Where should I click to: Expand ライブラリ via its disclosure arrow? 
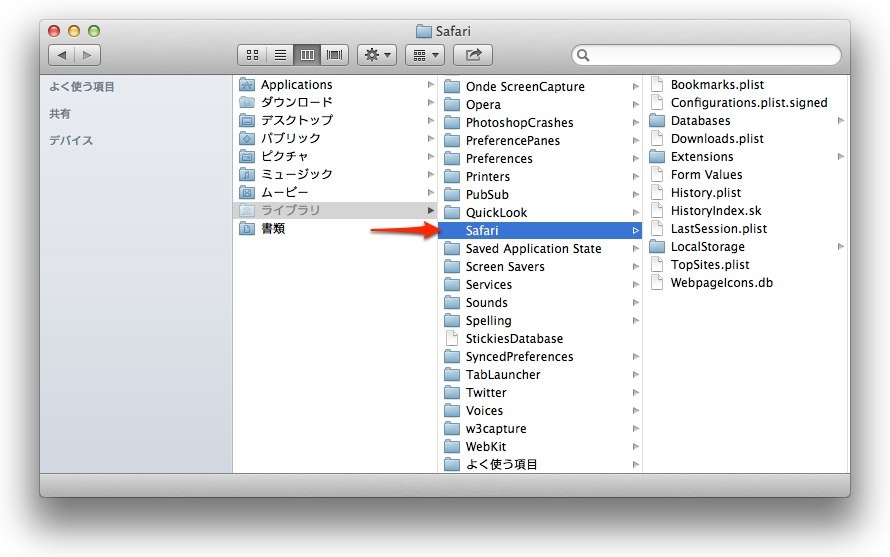(431, 211)
